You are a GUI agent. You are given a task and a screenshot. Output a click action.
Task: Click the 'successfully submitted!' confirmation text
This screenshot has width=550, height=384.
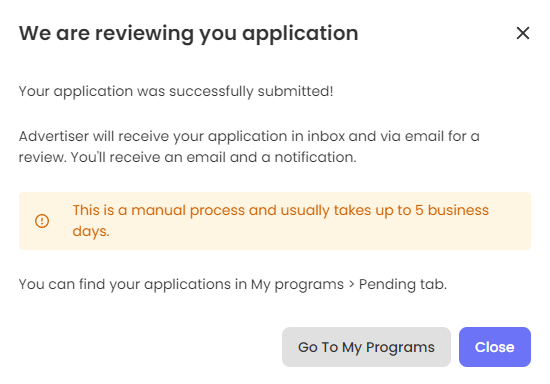(x=251, y=92)
